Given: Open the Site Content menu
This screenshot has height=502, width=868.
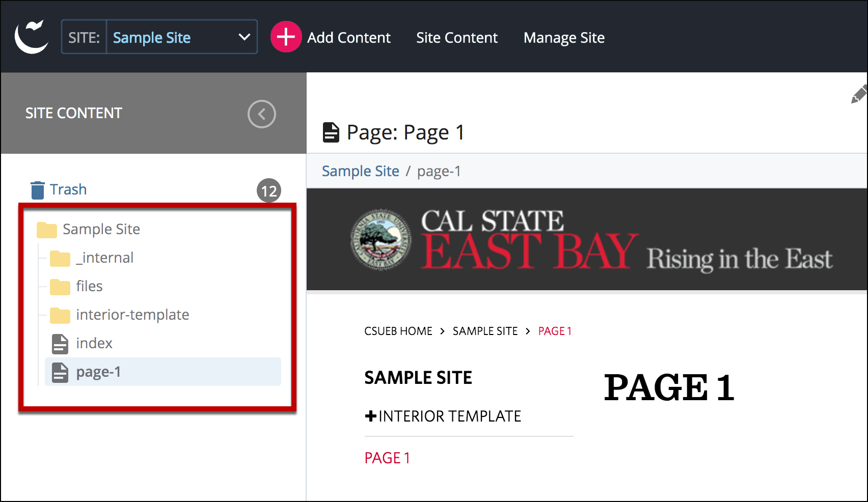Looking at the screenshot, I should click(x=457, y=38).
